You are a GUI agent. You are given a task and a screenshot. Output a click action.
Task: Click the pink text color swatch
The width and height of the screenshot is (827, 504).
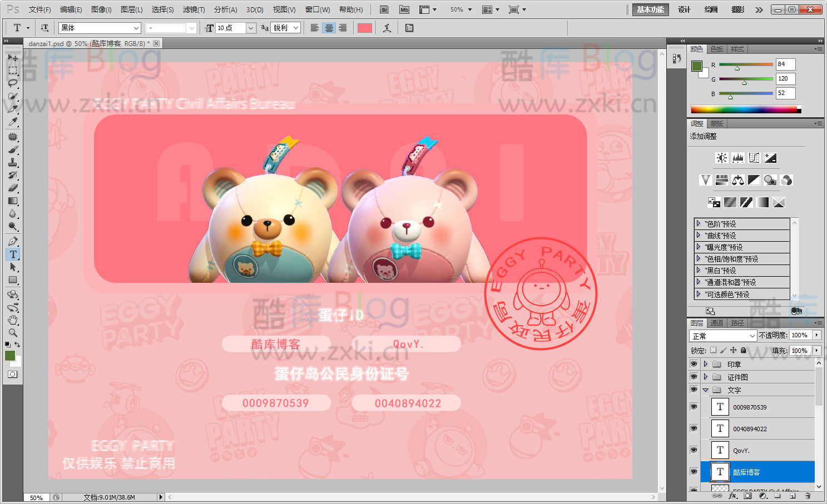click(365, 28)
